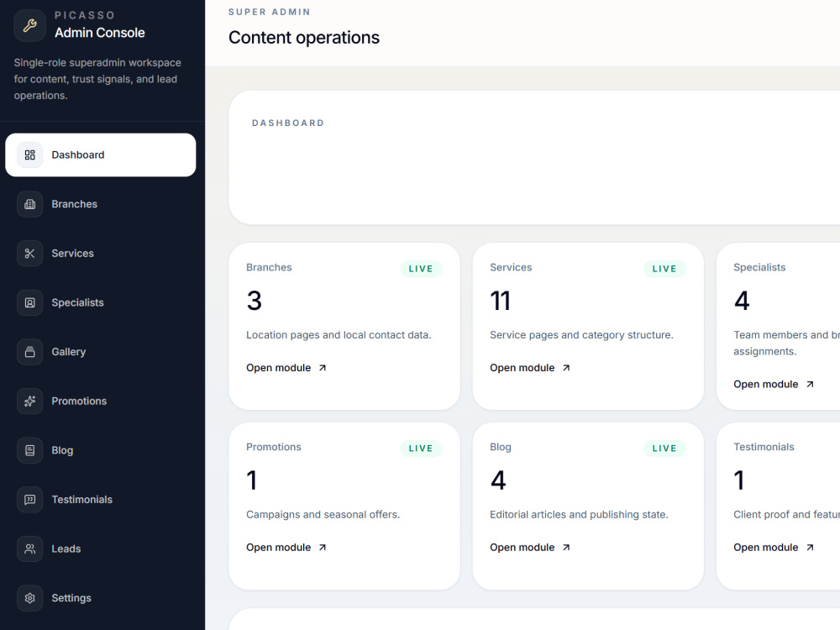The width and height of the screenshot is (840, 630).
Task: Click the Services scissors icon in sidebar
Action: click(x=30, y=254)
